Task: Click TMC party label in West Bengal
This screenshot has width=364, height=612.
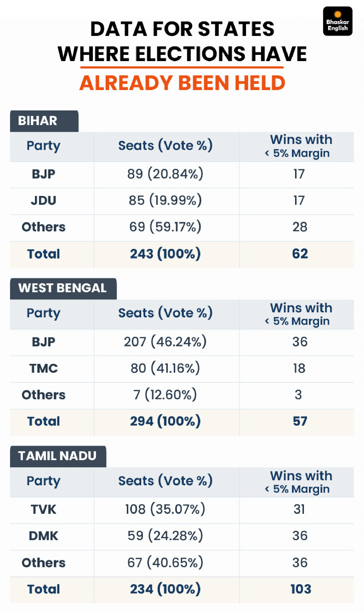Action: [44, 368]
